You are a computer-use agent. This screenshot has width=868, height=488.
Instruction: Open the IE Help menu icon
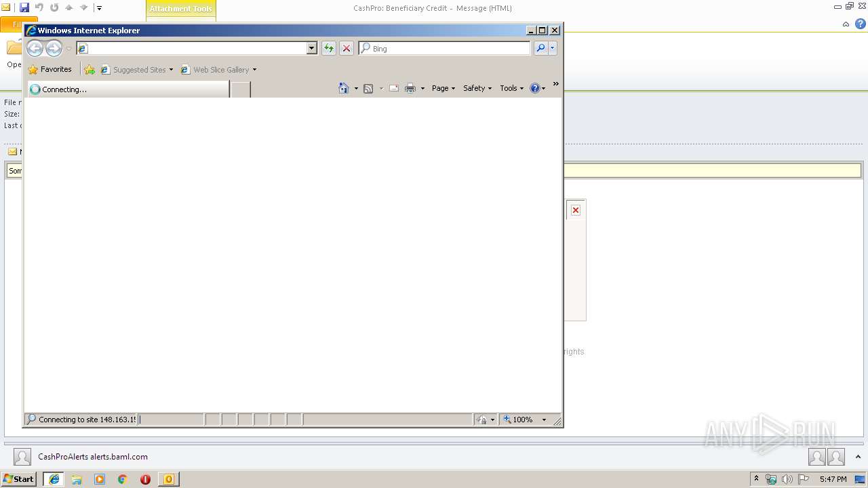538,88
